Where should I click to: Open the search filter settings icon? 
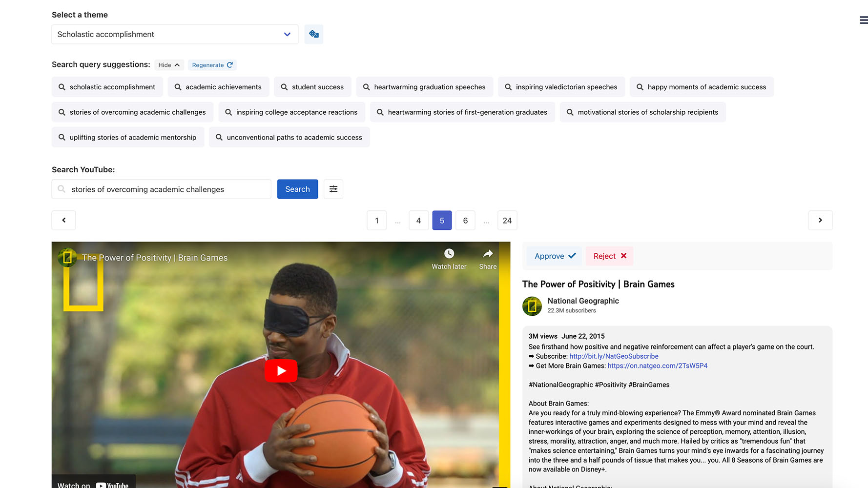pyautogui.click(x=333, y=189)
